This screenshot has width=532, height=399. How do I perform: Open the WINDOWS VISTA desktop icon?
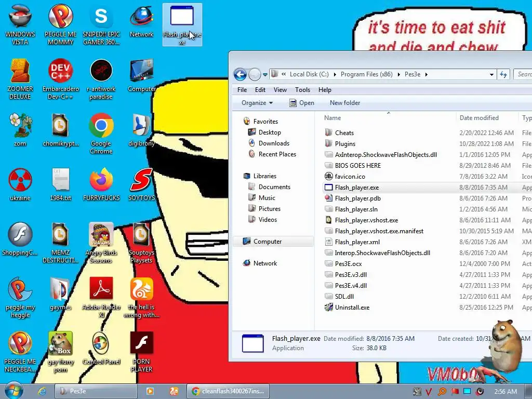point(20,24)
